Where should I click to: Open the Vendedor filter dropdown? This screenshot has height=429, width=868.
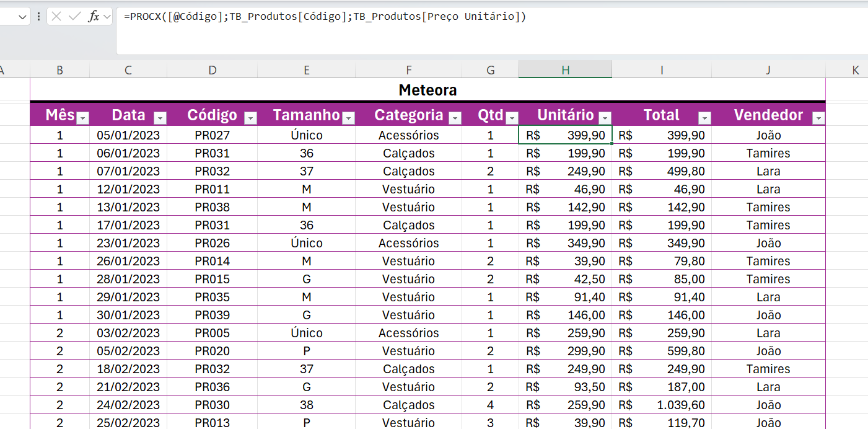818,118
